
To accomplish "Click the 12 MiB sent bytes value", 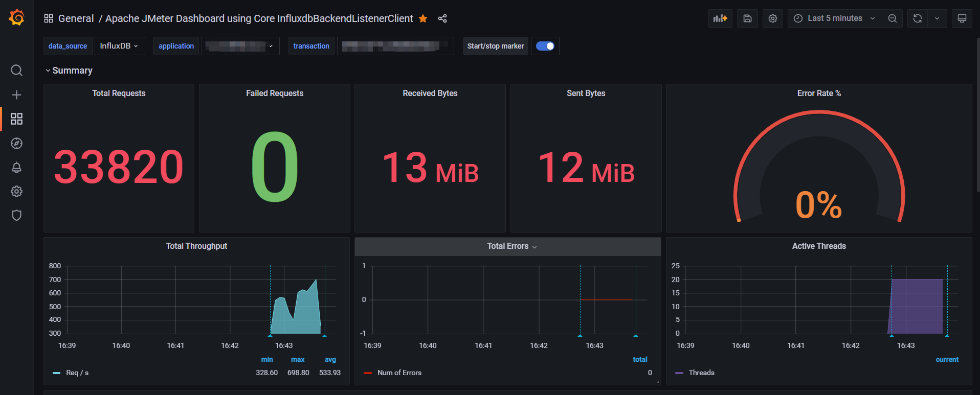I will pos(586,168).
